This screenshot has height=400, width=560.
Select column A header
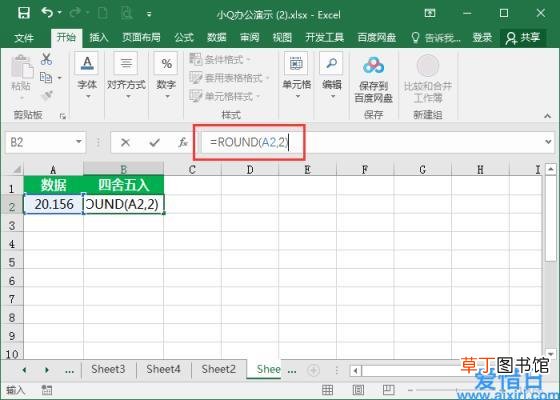[53, 169]
